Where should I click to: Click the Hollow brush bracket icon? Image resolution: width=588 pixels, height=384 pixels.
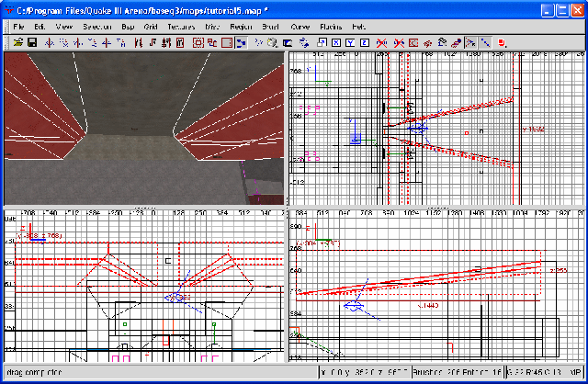pyautogui.click(x=198, y=43)
